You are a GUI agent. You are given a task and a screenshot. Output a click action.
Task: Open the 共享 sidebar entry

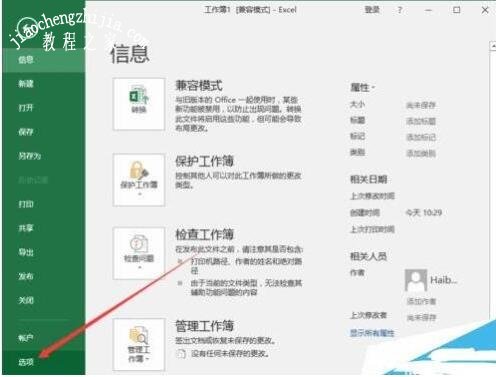tap(26, 228)
